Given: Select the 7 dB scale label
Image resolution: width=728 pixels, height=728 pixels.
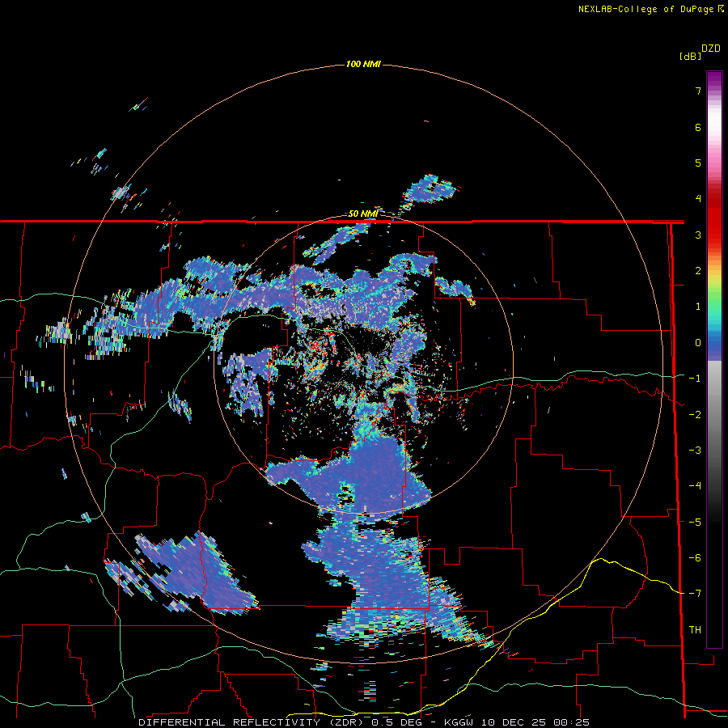Looking at the screenshot, I should pyautogui.click(x=698, y=91).
